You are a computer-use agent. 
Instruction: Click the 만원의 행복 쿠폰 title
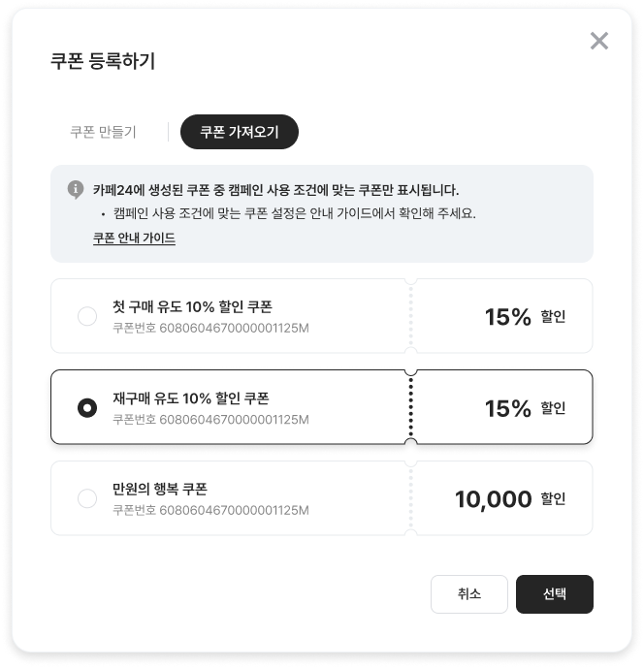[x=160, y=490]
